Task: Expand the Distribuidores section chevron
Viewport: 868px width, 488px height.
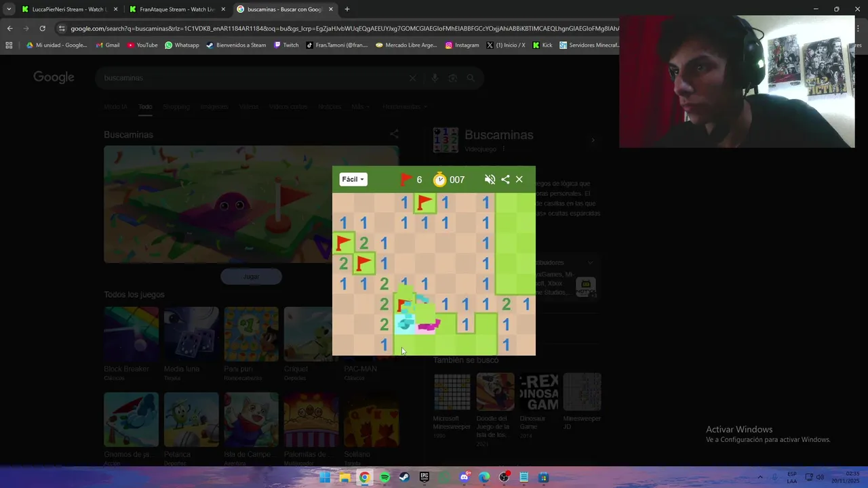Action: (x=590, y=262)
